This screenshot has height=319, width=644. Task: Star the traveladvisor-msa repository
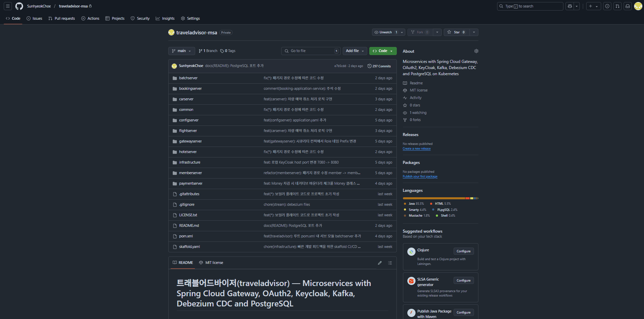456,32
